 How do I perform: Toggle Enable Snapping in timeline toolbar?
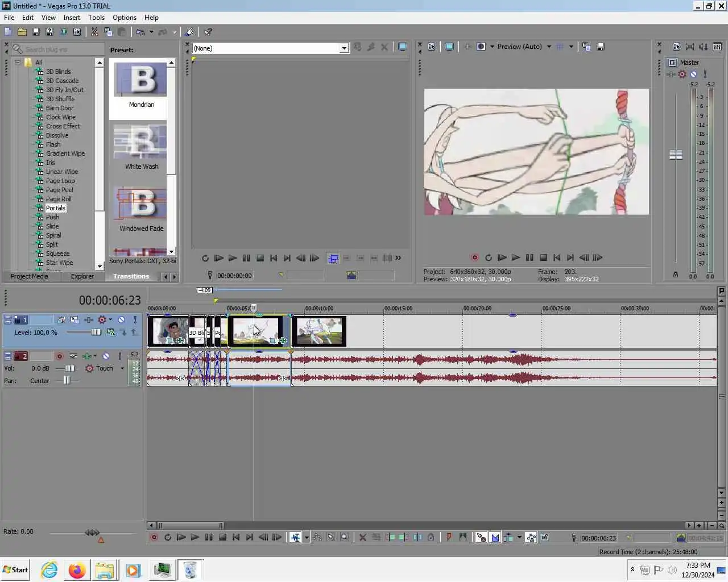(481, 537)
